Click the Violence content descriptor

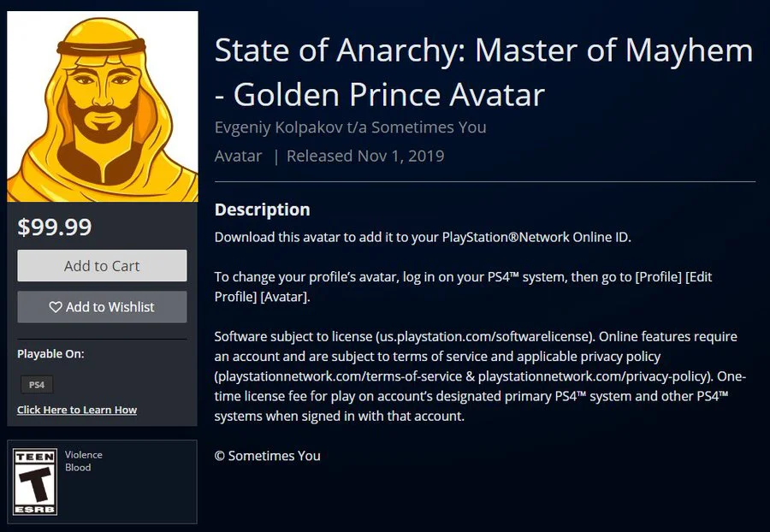pyautogui.click(x=84, y=455)
